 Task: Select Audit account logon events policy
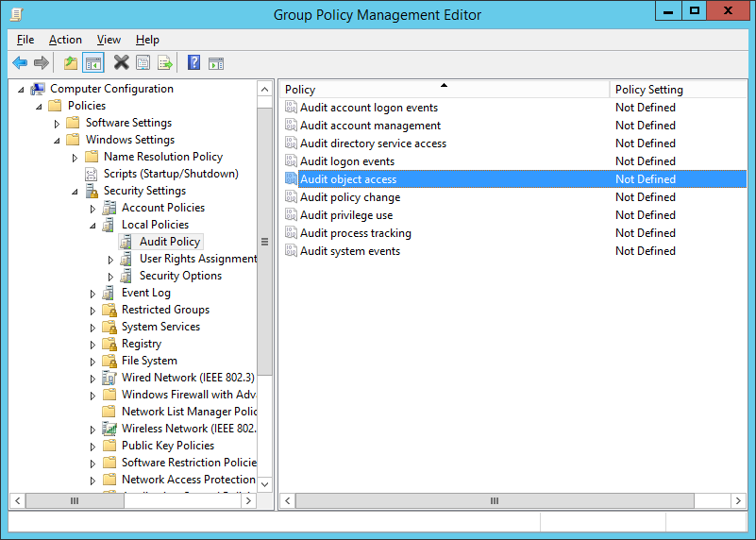[x=369, y=108]
